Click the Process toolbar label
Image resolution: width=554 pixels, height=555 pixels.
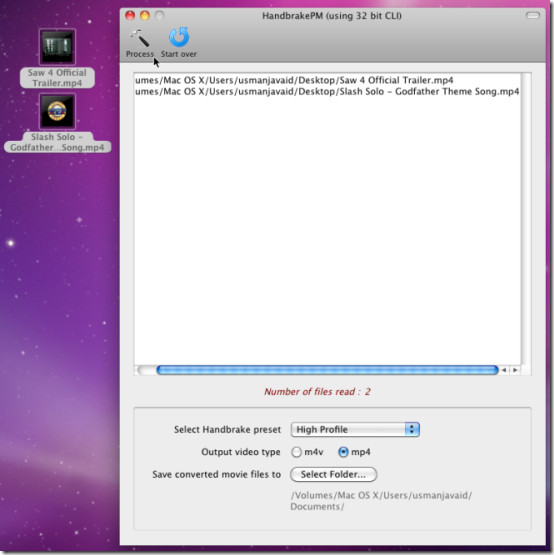tap(140, 54)
